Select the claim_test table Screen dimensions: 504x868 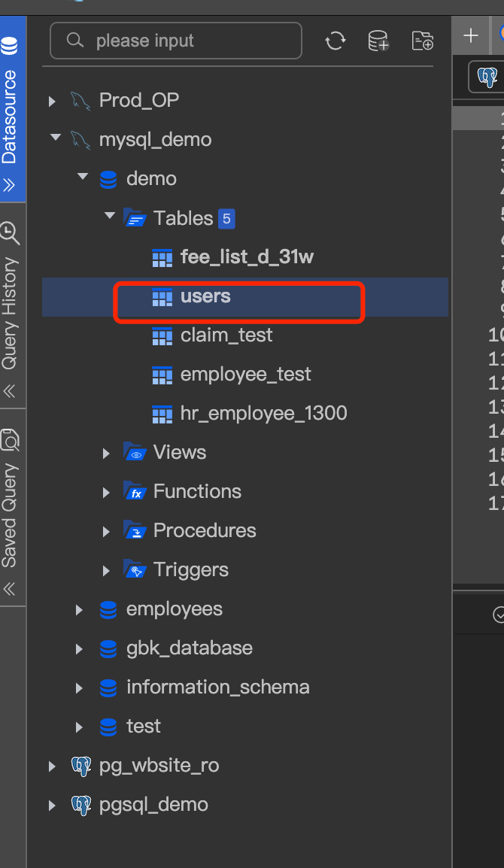pyautogui.click(x=226, y=335)
